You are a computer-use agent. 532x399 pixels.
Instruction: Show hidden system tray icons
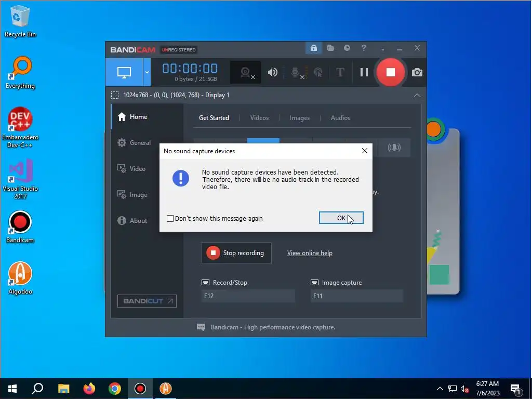(x=440, y=389)
